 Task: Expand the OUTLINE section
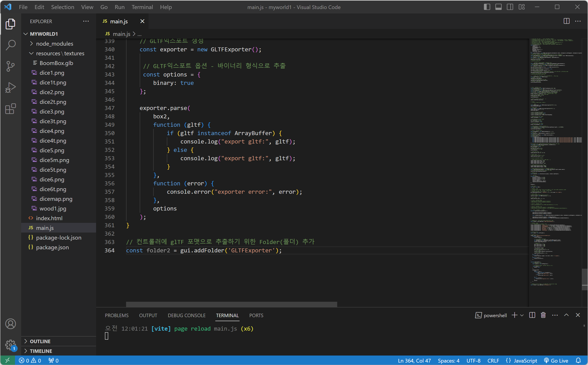point(40,341)
